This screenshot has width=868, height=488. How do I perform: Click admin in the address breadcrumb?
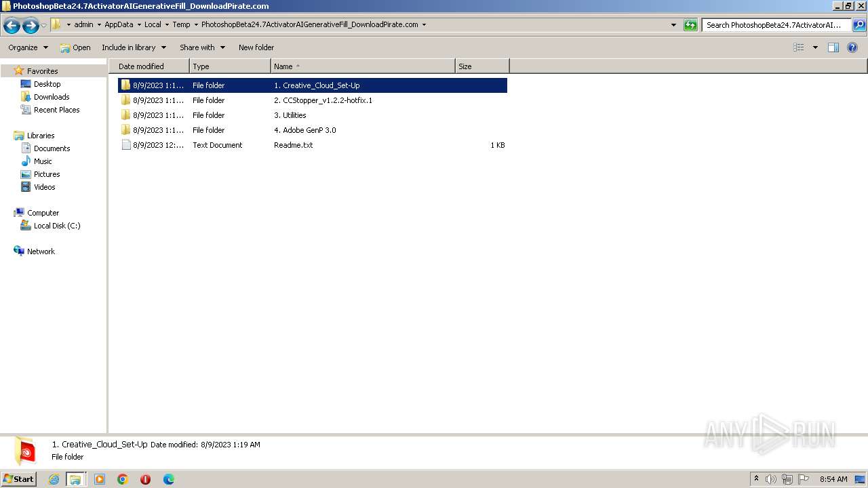point(83,24)
